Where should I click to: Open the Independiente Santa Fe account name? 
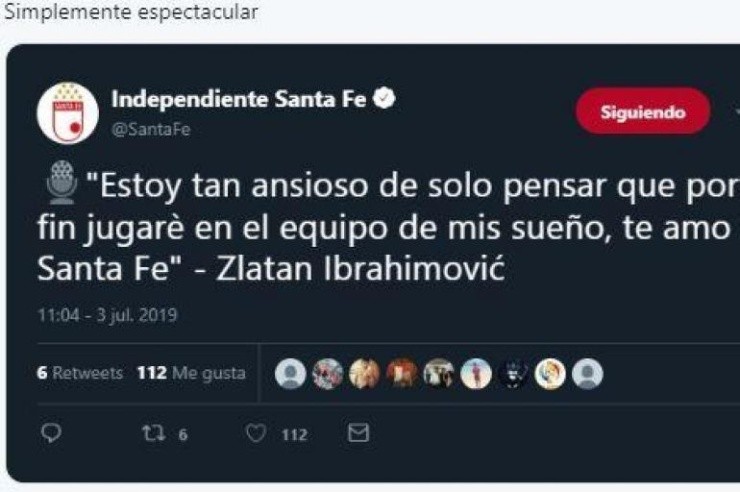238,99
